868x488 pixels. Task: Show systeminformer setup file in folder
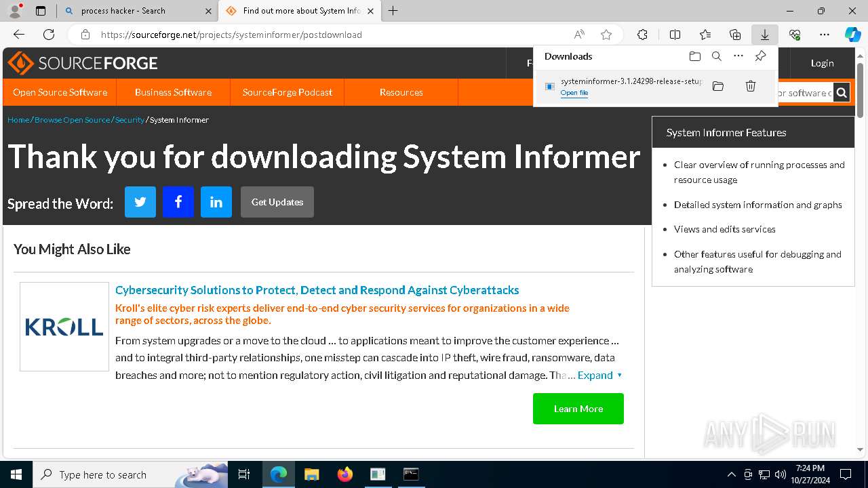tap(718, 86)
